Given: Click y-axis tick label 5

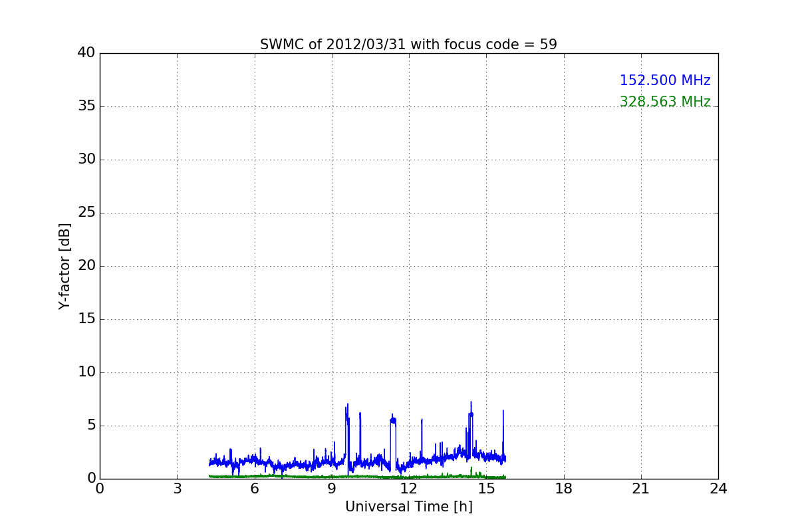Looking at the screenshot, I should [91, 426].
